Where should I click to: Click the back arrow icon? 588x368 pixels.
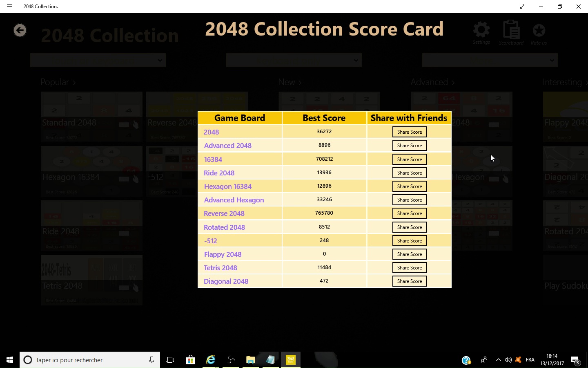pyautogui.click(x=20, y=30)
